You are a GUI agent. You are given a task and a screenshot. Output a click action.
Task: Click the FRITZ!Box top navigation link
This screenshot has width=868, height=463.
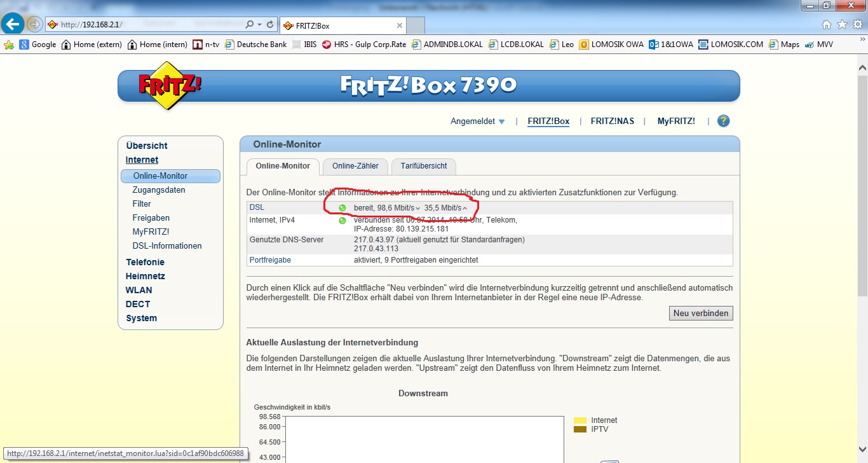click(x=548, y=121)
